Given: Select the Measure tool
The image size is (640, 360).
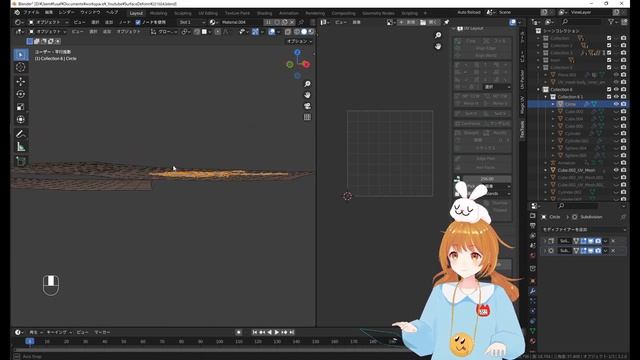Looking at the screenshot, I should tap(21, 147).
